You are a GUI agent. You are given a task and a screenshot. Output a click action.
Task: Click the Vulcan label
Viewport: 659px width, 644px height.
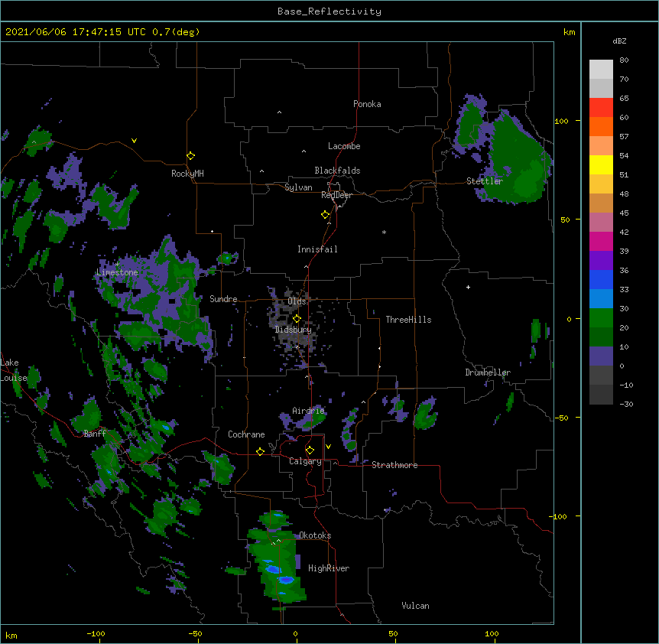click(x=415, y=606)
